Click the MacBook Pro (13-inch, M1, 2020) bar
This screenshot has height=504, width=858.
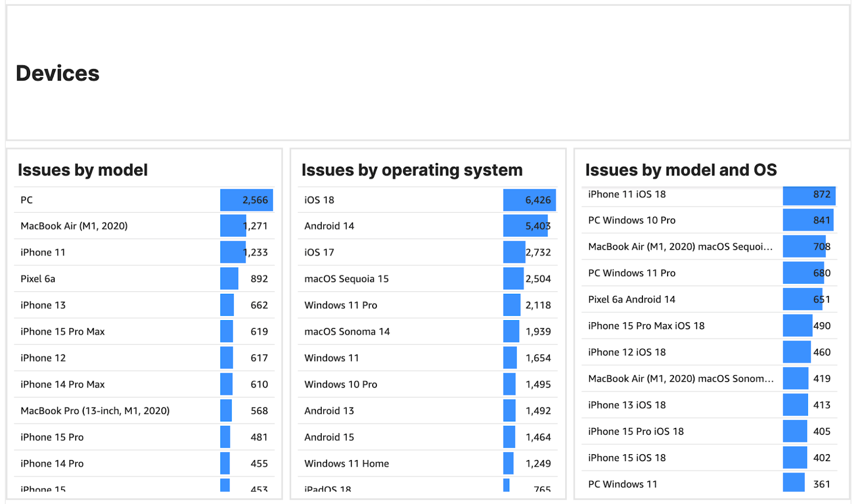[x=226, y=410]
